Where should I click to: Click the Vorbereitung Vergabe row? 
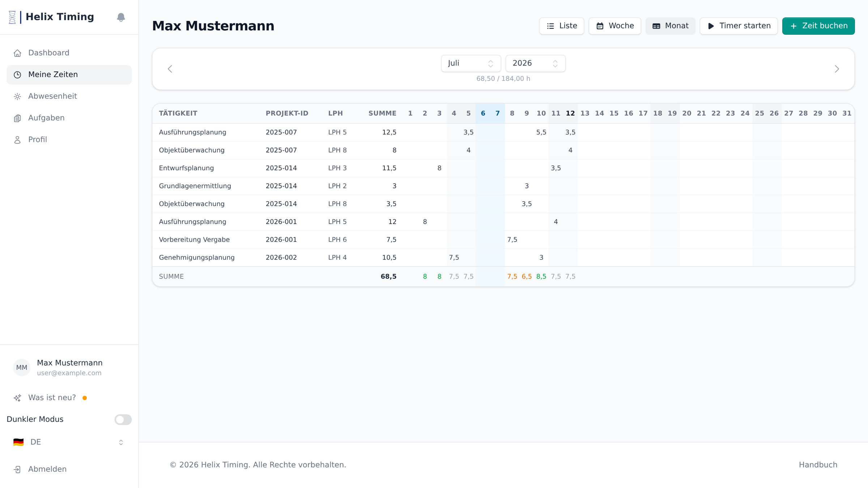click(503, 240)
